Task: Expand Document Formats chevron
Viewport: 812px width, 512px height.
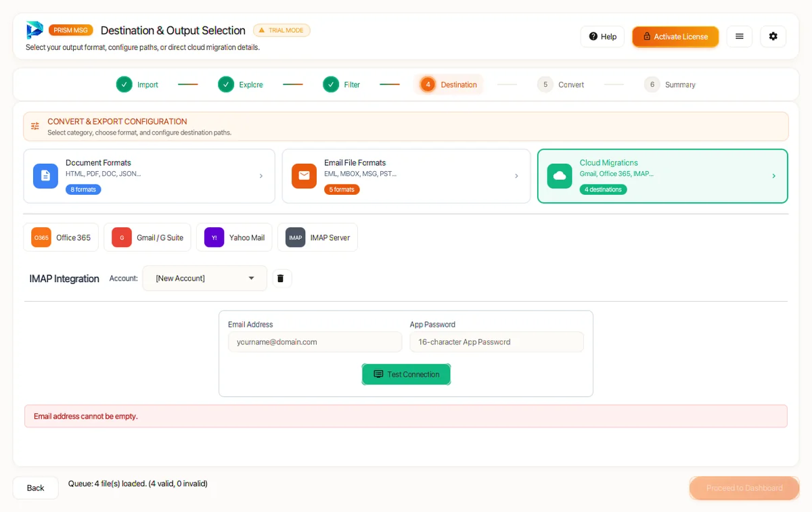Action: tap(261, 176)
